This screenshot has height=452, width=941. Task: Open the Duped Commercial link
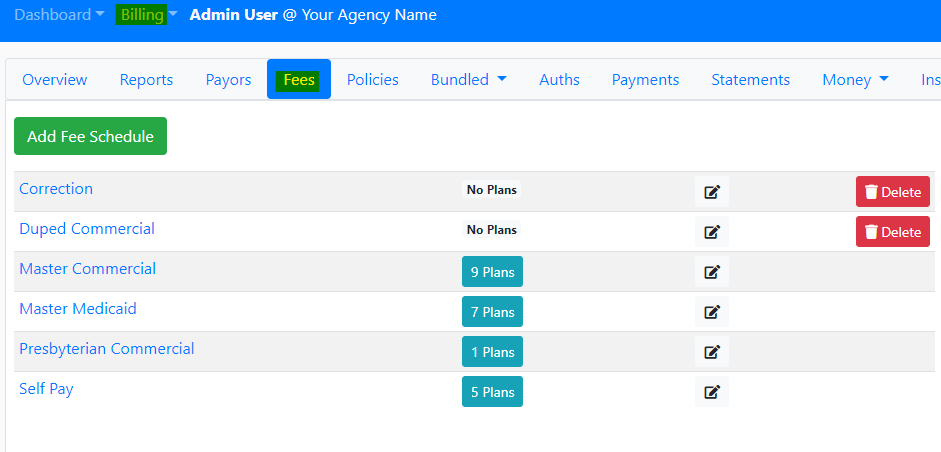pyautogui.click(x=87, y=229)
